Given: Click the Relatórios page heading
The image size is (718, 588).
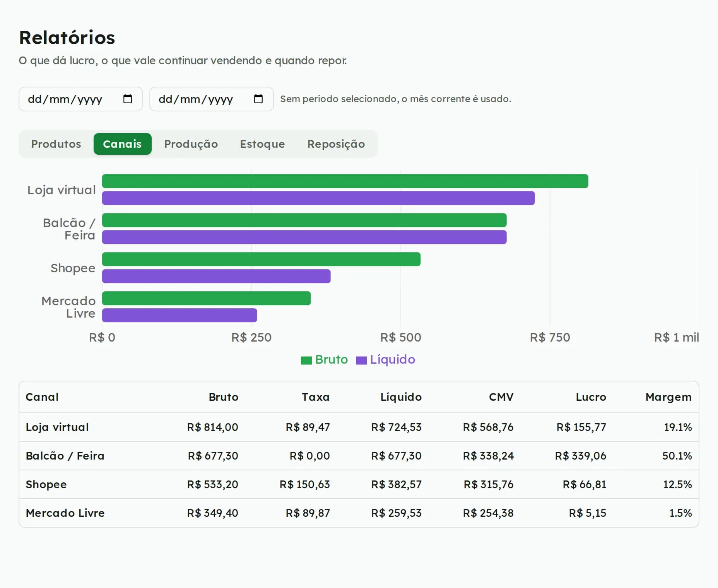Looking at the screenshot, I should [67, 38].
